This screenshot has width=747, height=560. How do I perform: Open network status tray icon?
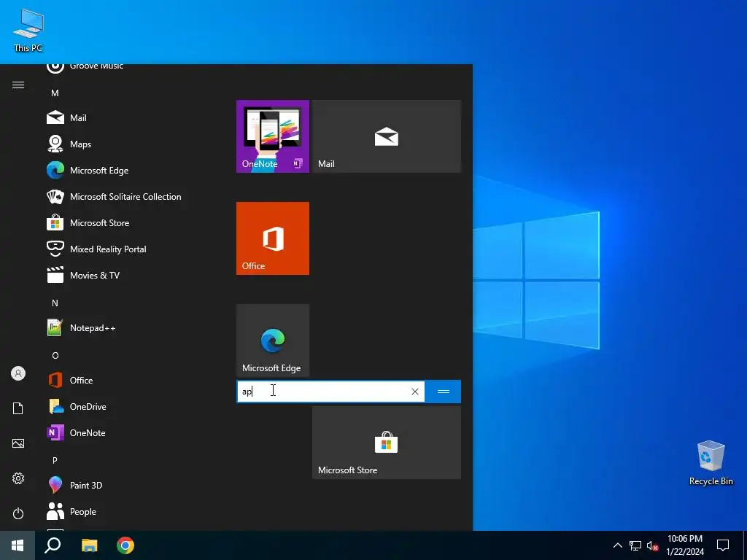pyautogui.click(x=635, y=545)
